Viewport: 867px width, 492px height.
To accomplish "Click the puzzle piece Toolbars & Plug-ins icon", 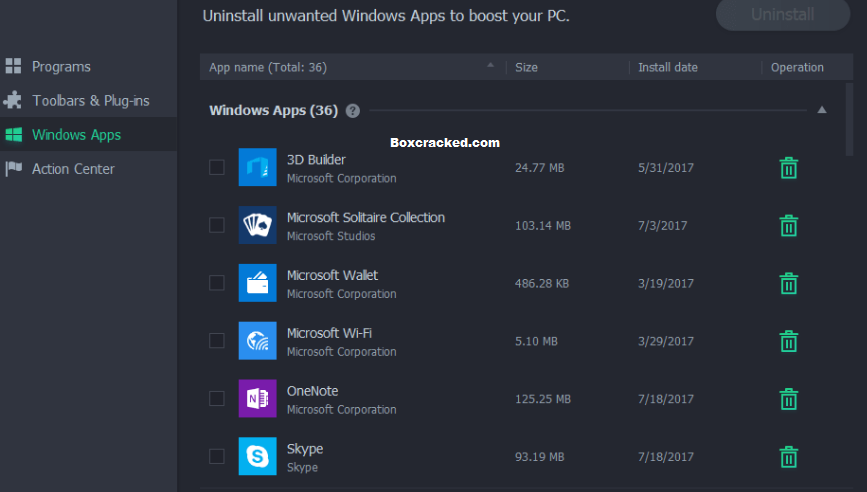I will click(13, 100).
